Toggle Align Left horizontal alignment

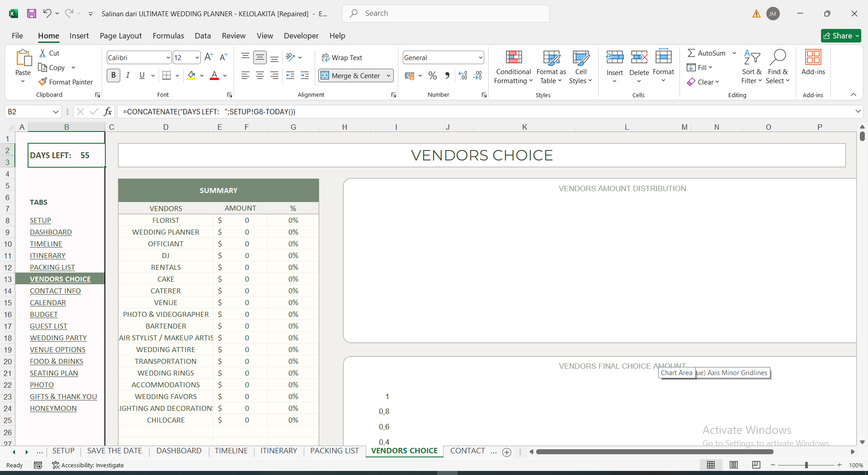245,75
